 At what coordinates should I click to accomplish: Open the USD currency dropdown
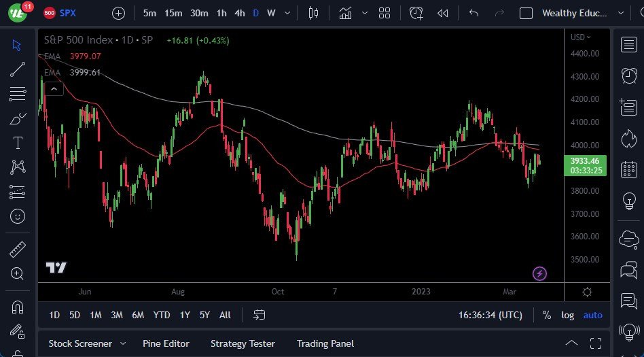click(x=581, y=37)
